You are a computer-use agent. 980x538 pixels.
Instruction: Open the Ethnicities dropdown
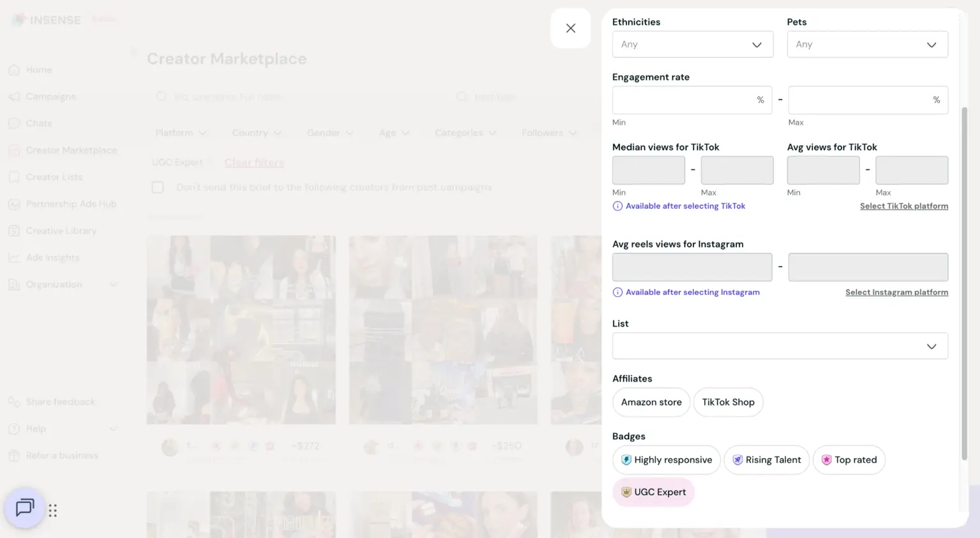pos(692,45)
